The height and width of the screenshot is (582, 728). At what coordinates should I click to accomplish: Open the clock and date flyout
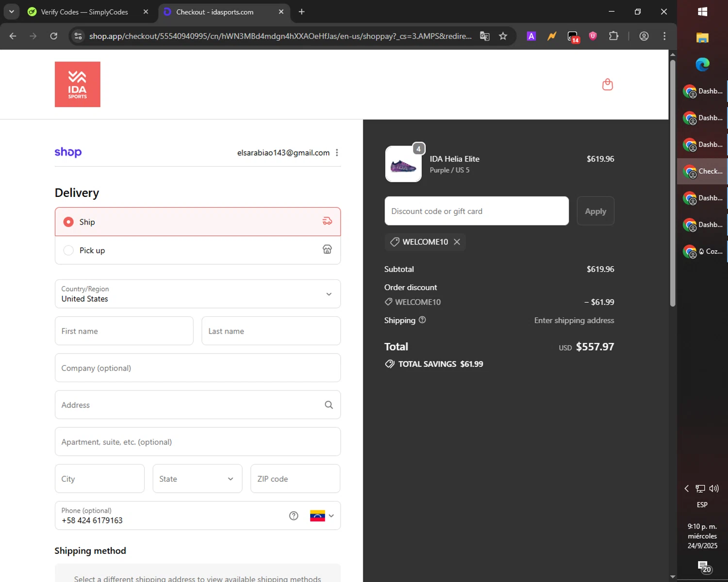[702, 536]
